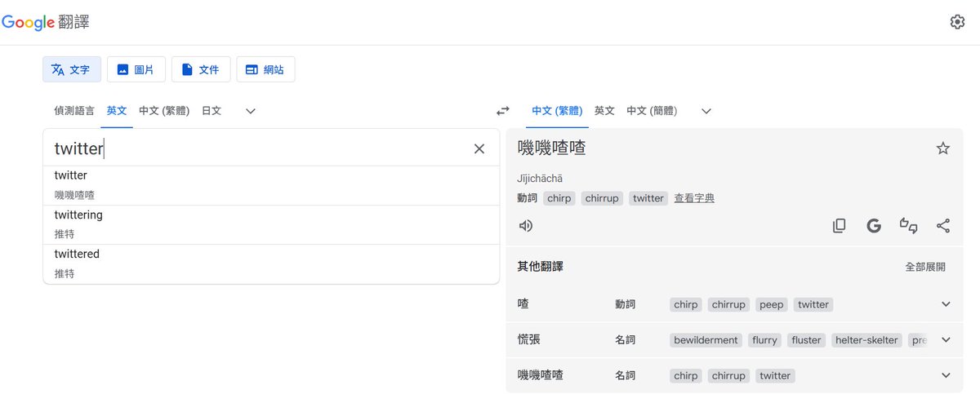
Task: Select the 文件 document mode button
Action: 201,69
